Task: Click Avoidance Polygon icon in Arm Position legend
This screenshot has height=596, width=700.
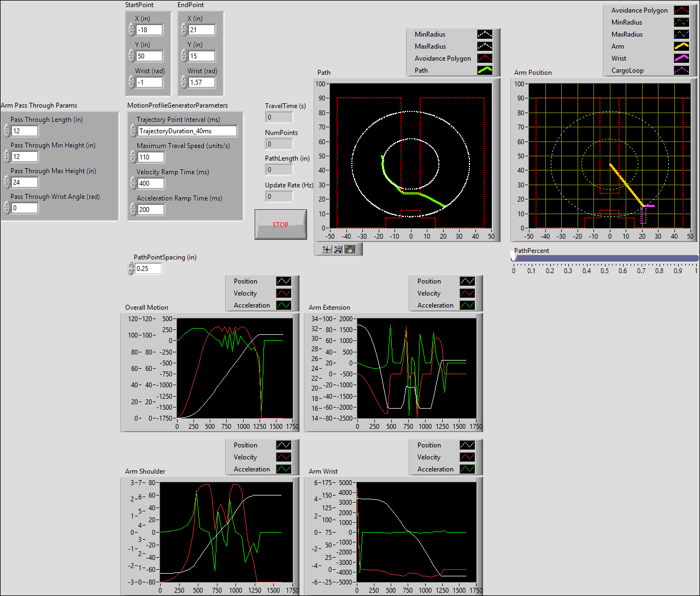Action: click(681, 10)
